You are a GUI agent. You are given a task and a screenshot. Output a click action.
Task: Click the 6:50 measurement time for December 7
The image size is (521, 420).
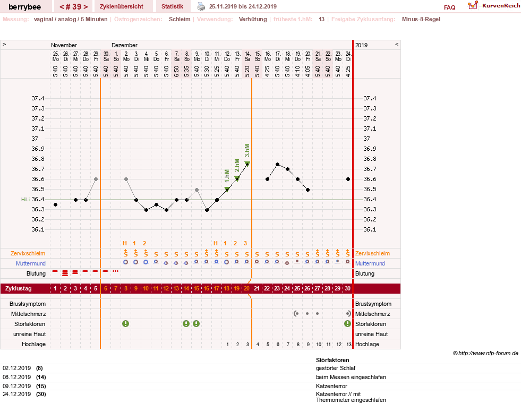176,71
